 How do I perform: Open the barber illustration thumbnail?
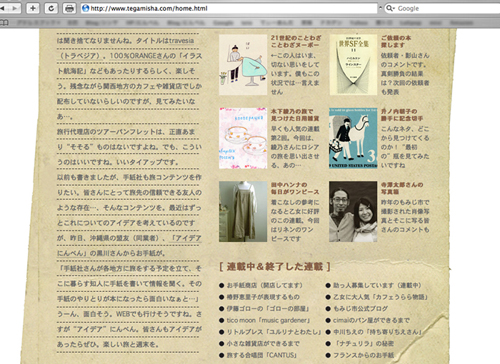(243, 65)
